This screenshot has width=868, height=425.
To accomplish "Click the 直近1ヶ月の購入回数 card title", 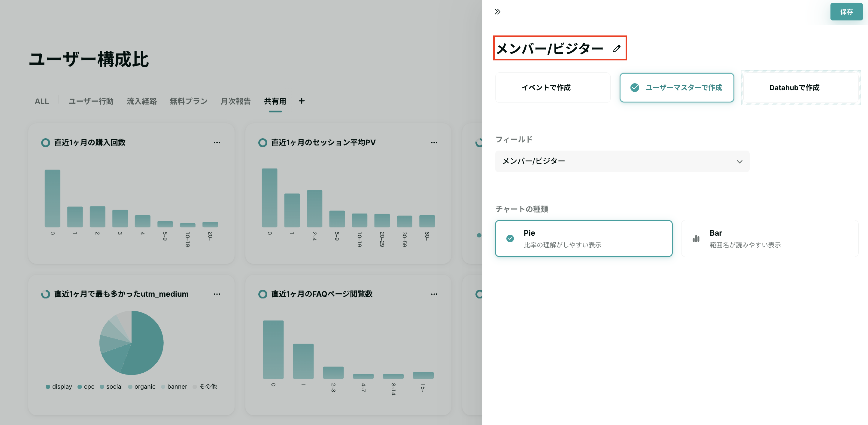I will [x=90, y=143].
